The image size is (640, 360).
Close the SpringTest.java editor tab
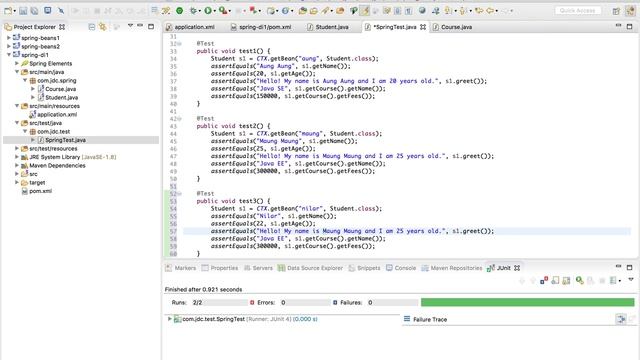[423, 27]
